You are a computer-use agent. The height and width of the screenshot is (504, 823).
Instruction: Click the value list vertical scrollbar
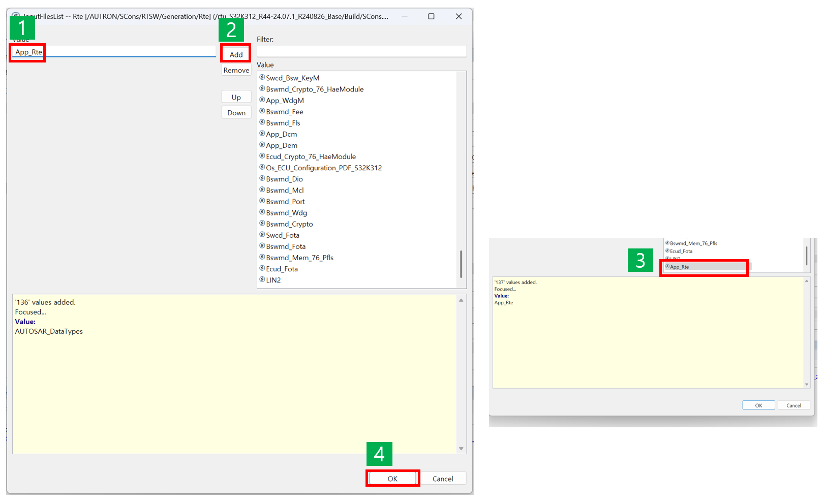coord(461,264)
